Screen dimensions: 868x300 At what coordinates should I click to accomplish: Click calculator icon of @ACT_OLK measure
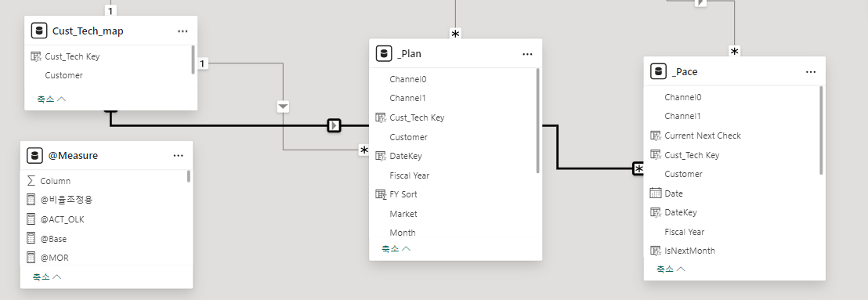click(31, 219)
